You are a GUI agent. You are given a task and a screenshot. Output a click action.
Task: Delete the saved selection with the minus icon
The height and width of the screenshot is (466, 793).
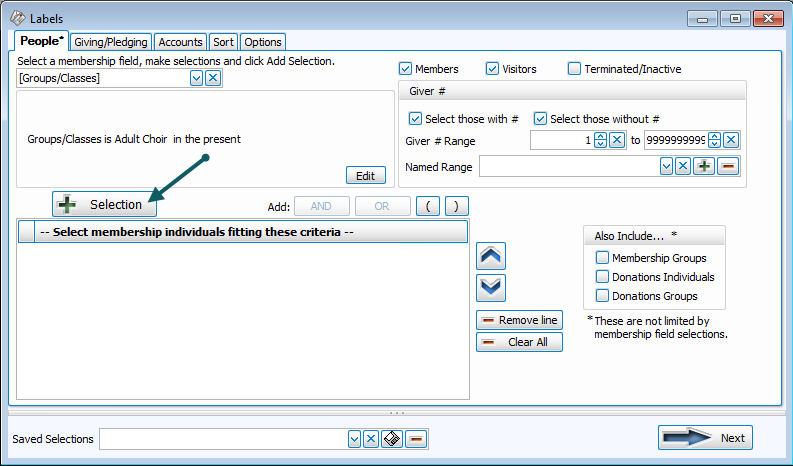pyautogui.click(x=416, y=439)
